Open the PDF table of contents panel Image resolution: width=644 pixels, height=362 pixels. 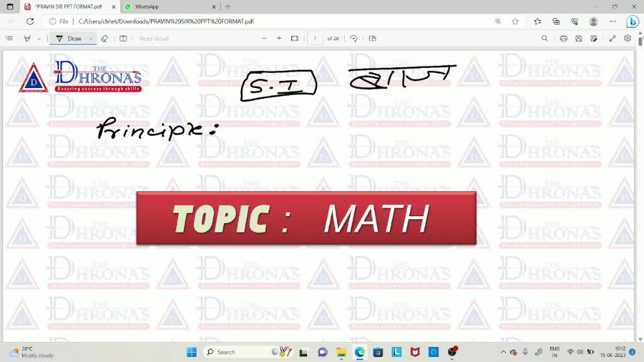pyautogui.click(x=9, y=38)
